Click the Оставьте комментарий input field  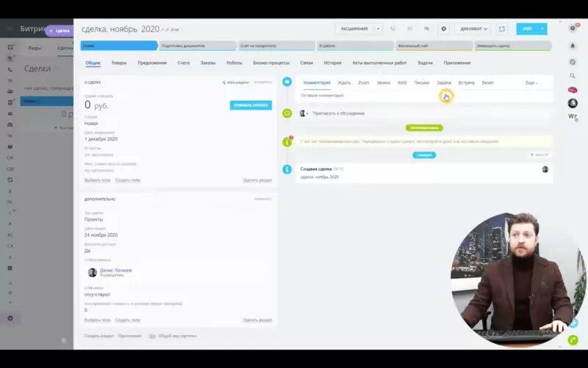coord(424,96)
